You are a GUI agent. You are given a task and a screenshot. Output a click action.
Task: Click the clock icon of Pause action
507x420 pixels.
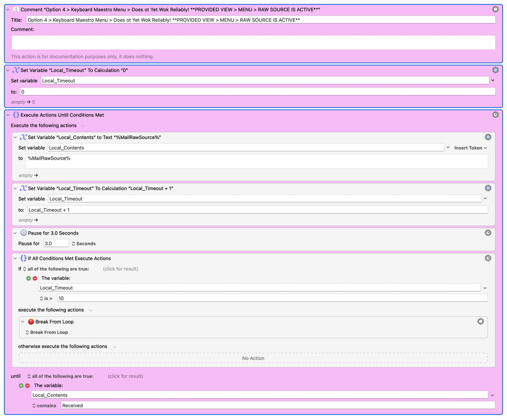click(23, 233)
